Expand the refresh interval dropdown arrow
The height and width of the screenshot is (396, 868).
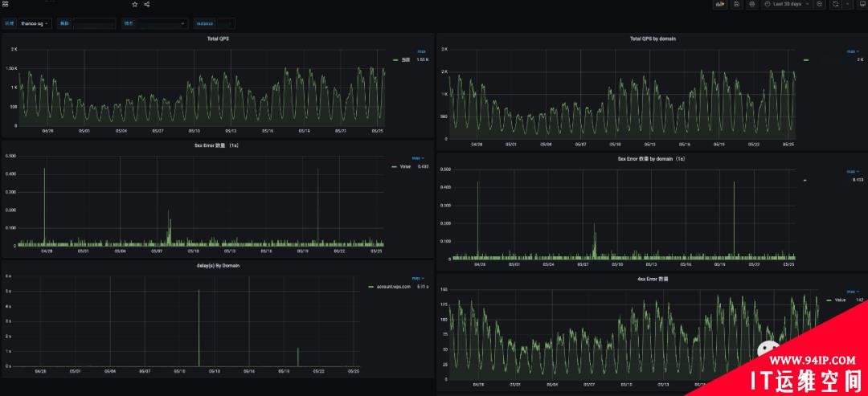[x=848, y=4]
